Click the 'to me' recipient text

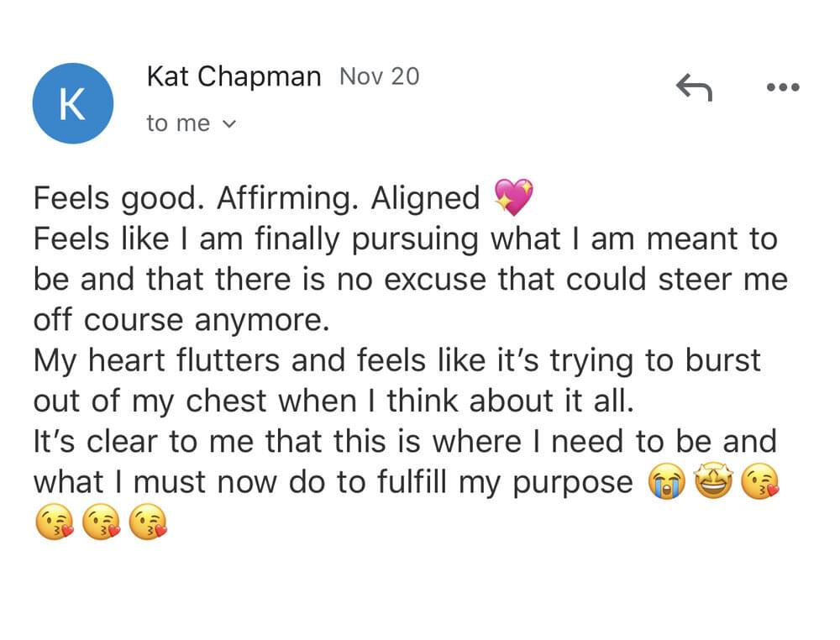178,123
